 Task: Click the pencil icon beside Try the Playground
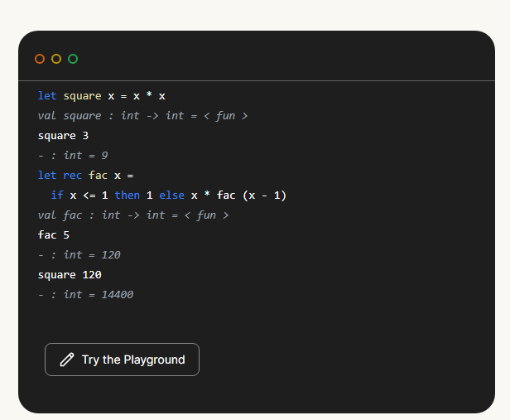(67, 360)
